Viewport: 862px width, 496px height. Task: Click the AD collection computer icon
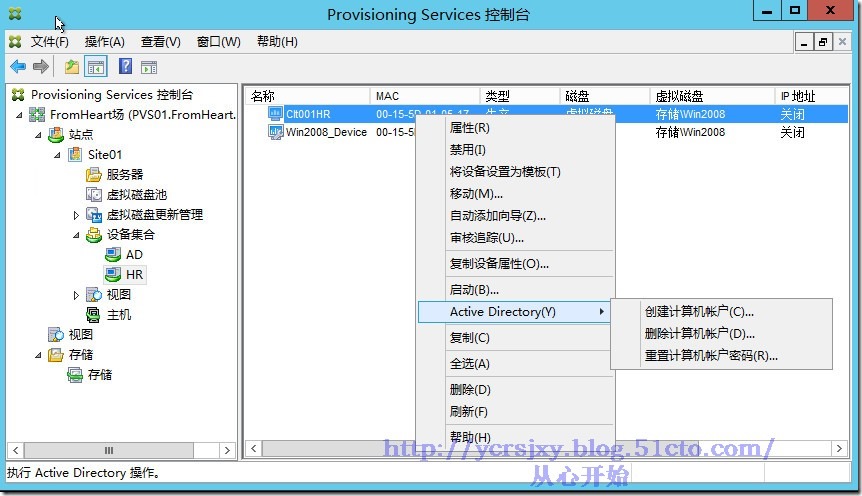tap(113, 255)
